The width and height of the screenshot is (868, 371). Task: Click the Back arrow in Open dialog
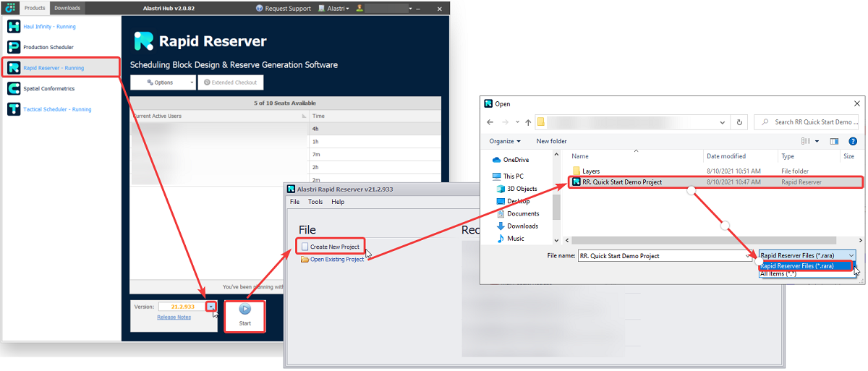490,122
